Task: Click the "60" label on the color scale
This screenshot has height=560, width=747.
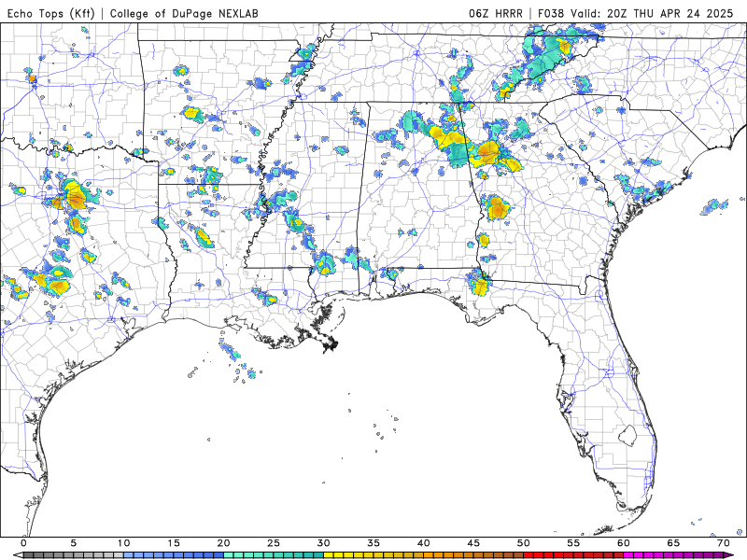Action: pyautogui.click(x=624, y=543)
